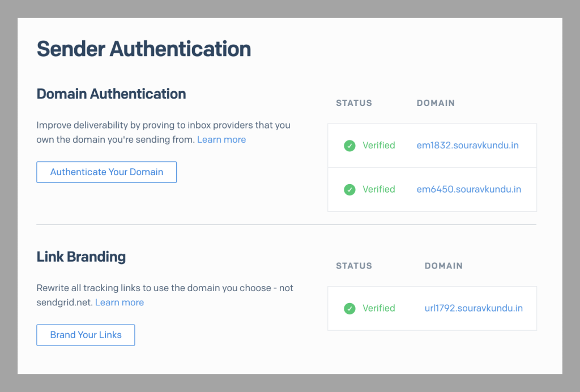Click the Authenticate Your Domain button

pos(106,172)
